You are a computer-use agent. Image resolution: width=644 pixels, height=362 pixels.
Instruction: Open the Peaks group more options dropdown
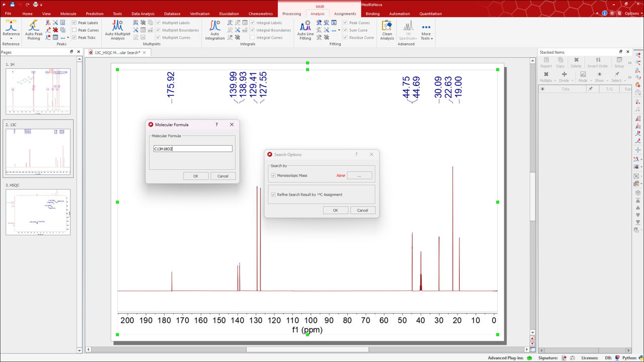pos(64,37)
